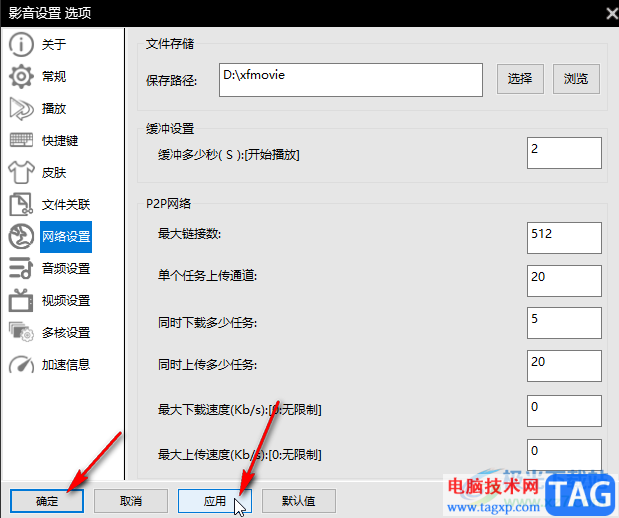This screenshot has height=518, width=619.
Task: Select the 文件关联 document icon
Action: pos(21,204)
